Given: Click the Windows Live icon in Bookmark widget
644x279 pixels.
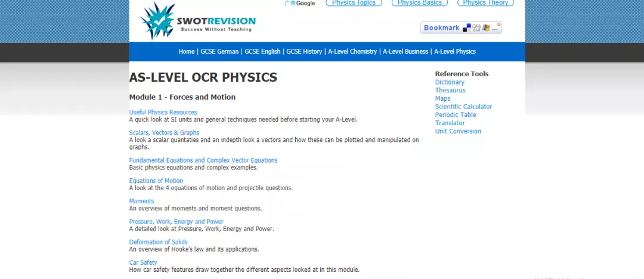Looking at the screenshot, I should click(x=486, y=28).
